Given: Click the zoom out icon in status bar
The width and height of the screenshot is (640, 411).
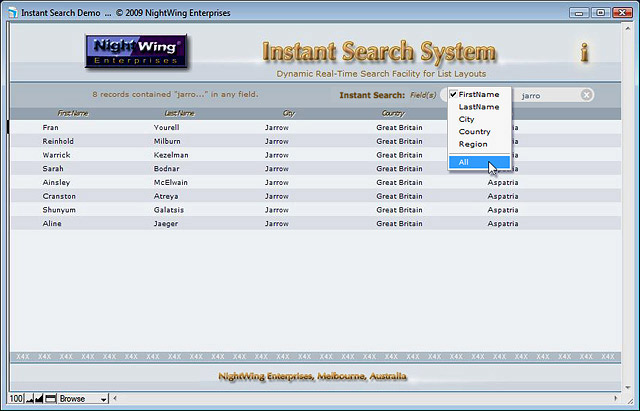Looking at the screenshot, I should pyautogui.click(x=30, y=399).
